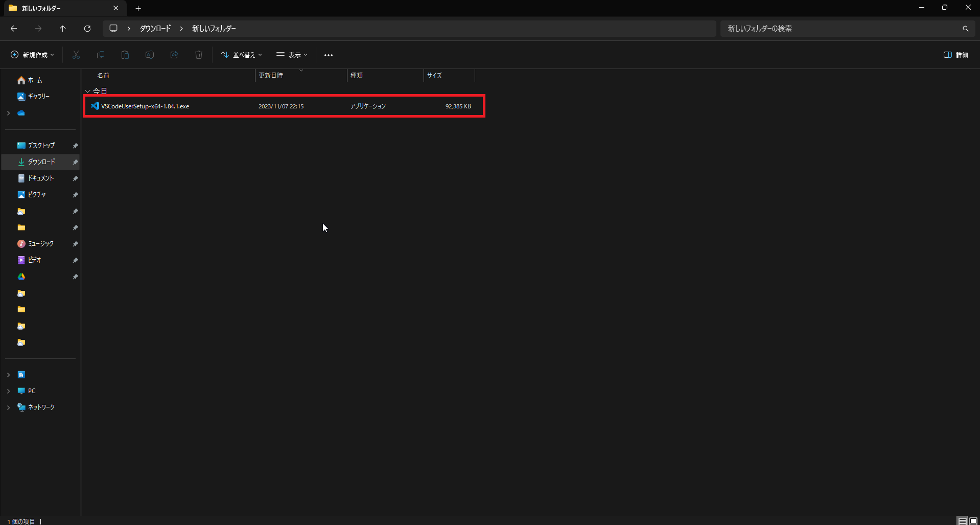Click the Share icon in the toolbar
980x525 pixels.
tap(174, 55)
